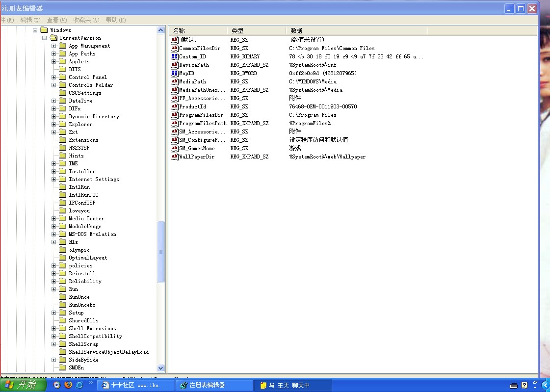Expand the Control Panel key
The height and width of the screenshot is (392, 550).
click(53, 77)
